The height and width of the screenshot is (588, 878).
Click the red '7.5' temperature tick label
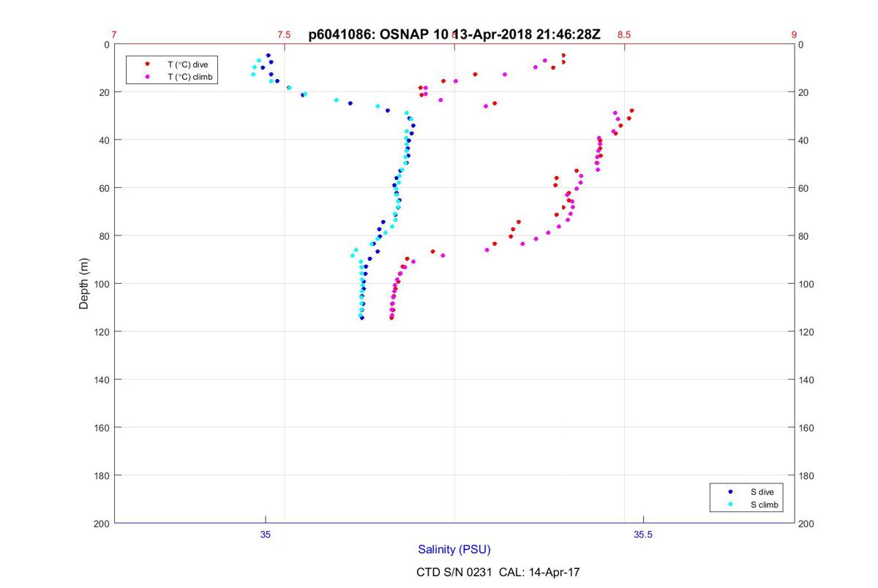[x=284, y=34]
